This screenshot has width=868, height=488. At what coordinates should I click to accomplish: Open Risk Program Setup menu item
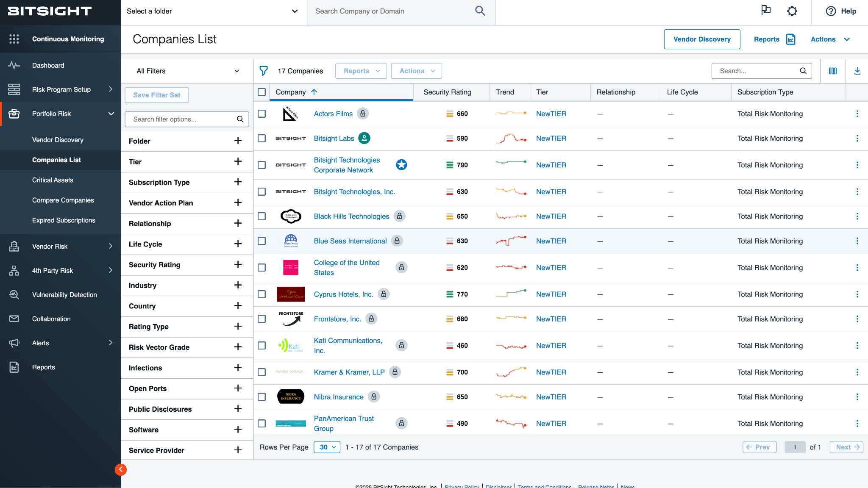[x=61, y=89]
